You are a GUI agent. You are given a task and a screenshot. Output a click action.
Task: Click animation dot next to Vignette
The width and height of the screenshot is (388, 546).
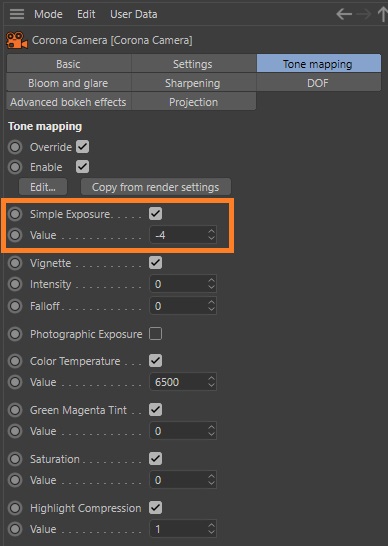15,263
